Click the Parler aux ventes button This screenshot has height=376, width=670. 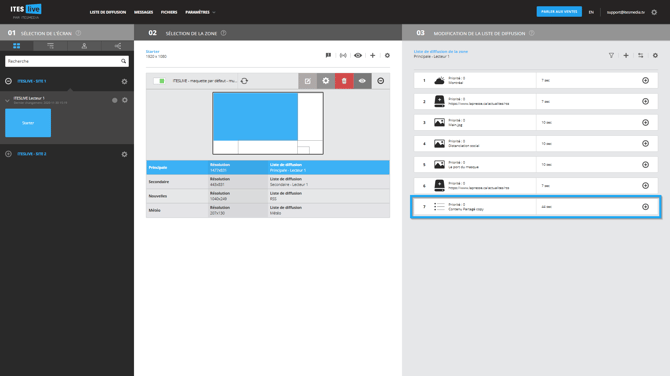[x=559, y=12]
